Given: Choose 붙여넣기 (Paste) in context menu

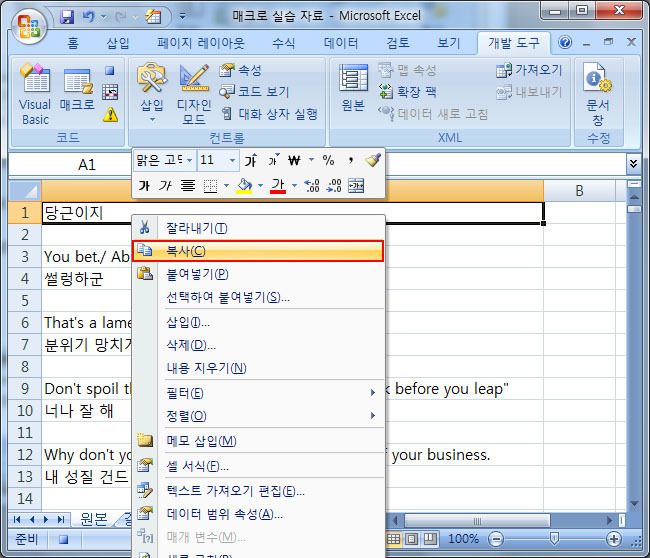Looking at the screenshot, I should [x=258, y=274].
